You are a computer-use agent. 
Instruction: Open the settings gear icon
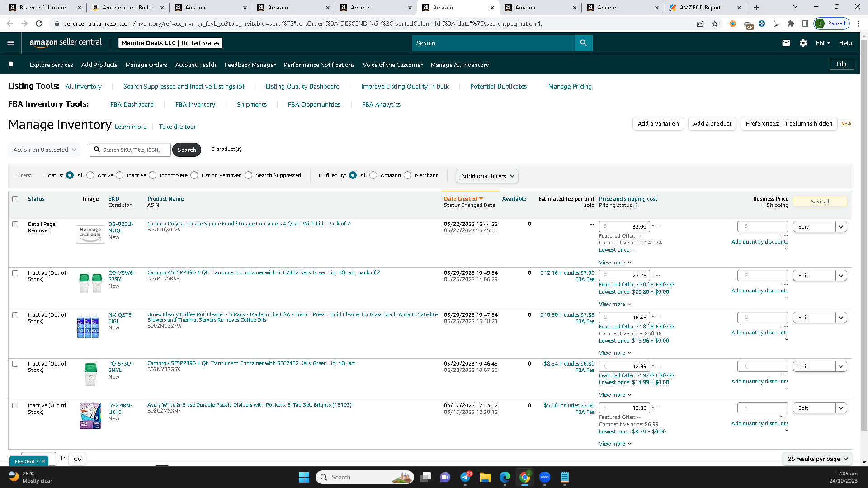803,43
